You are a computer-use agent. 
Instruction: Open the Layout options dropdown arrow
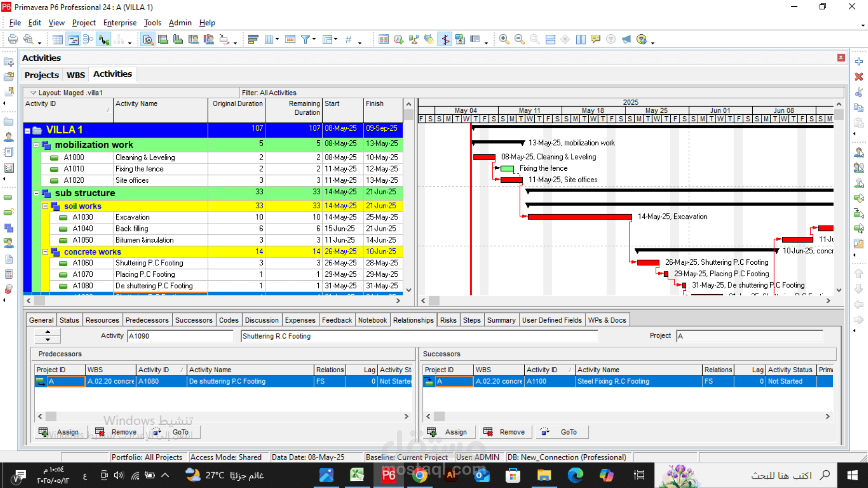pos(33,93)
